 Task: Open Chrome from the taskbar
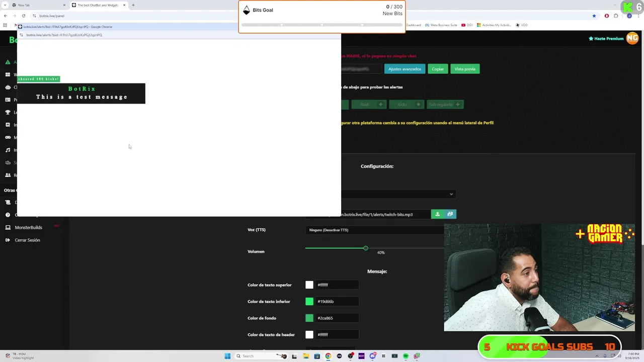coord(328,356)
